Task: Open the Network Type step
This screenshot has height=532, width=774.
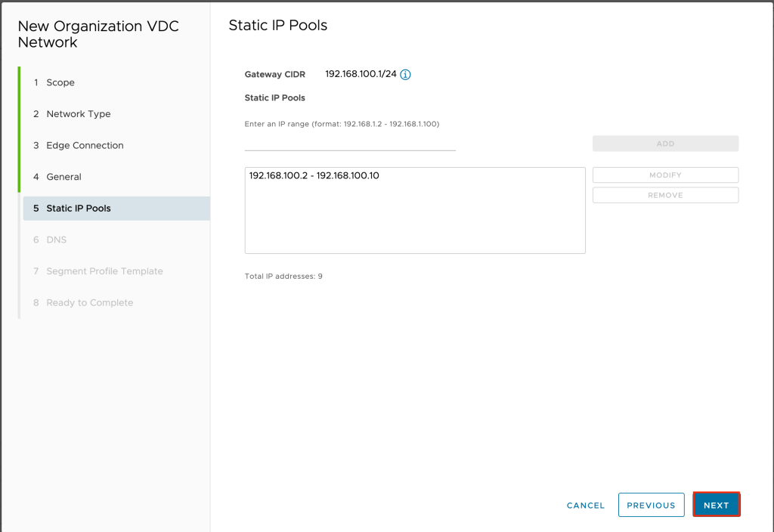Action: [x=78, y=114]
